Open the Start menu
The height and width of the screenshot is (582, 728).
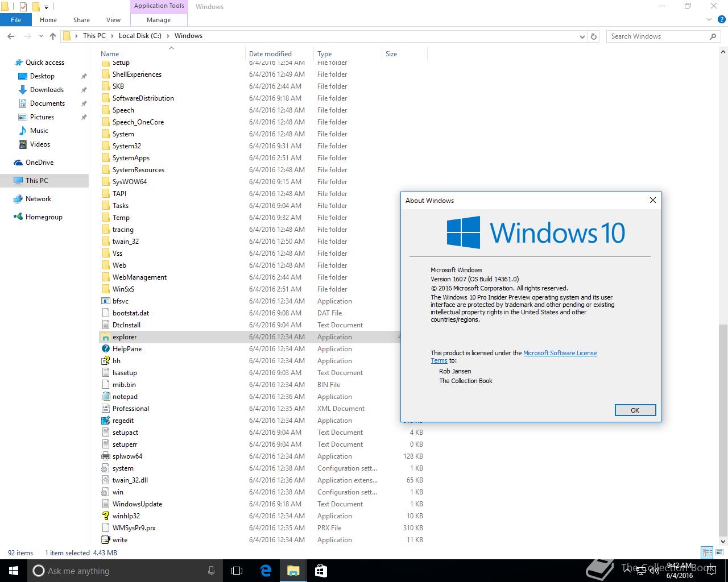click(14, 571)
